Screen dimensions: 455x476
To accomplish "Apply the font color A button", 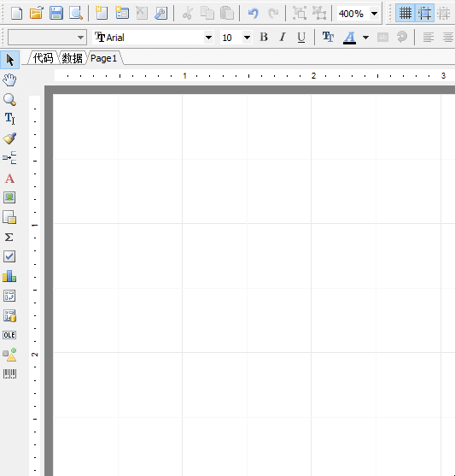I will tap(349, 38).
